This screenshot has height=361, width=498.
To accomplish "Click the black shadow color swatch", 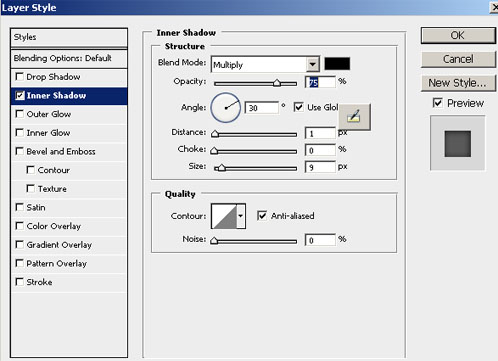I will click(337, 64).
